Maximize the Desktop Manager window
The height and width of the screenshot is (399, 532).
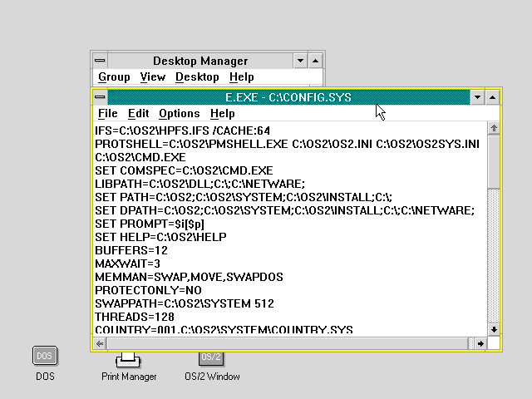coord(315,61)
